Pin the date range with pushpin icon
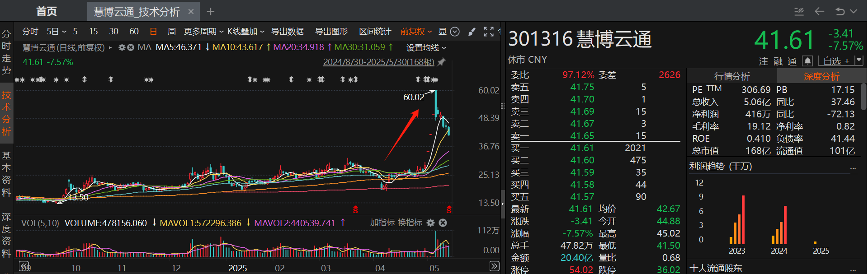 point(442,62)
